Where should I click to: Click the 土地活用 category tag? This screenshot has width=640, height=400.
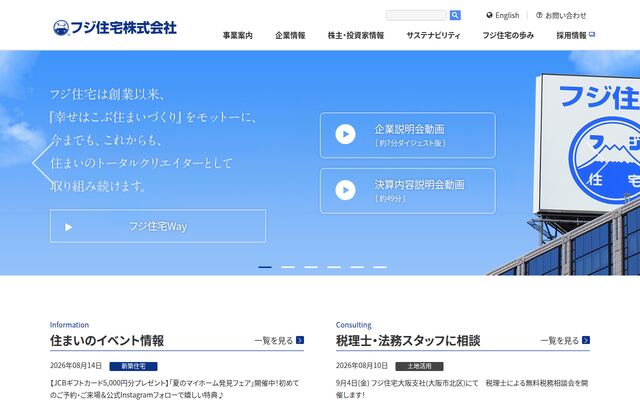pos(420,366)
